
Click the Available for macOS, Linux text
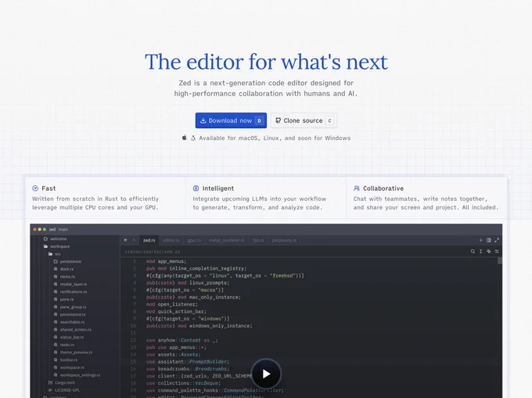point(275,138)
